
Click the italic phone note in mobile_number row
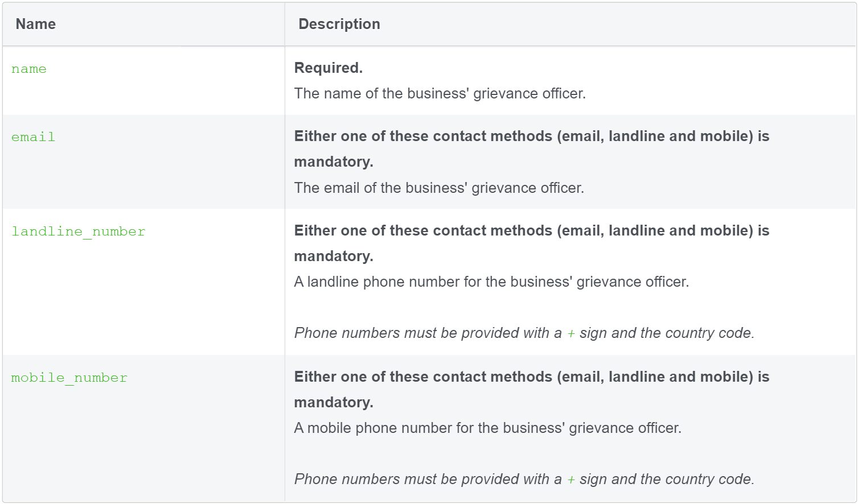pos(524,479)
